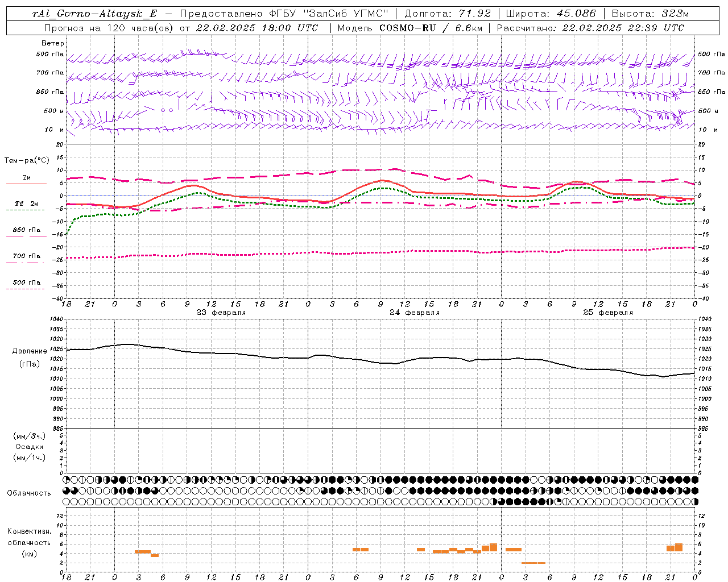728x582 pixels.
Task: Click the 985 value on left pressure axis
Action: click(x=57, y=429)
